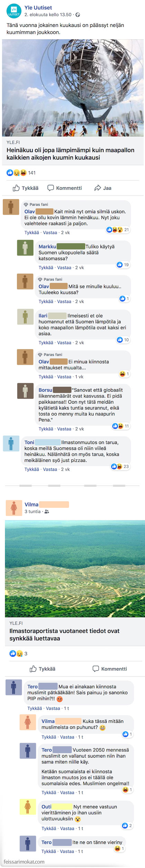
Task: Open the Yle Uutiset profile logo
Action: pyautogui.click(x=14, y=11)
